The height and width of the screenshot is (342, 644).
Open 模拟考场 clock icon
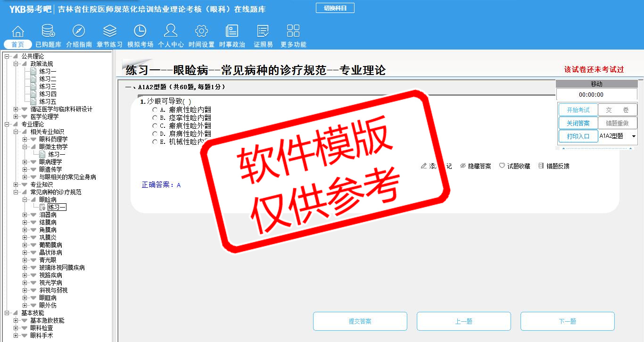tap(140, 32)
